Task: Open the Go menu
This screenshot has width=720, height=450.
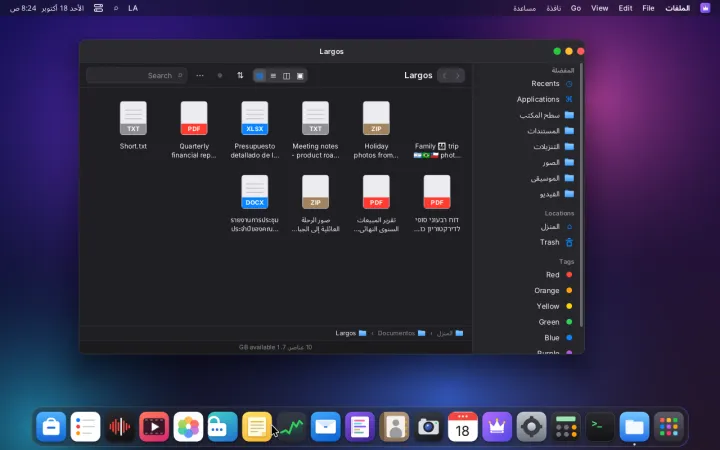Action: (x=575, y=8)
